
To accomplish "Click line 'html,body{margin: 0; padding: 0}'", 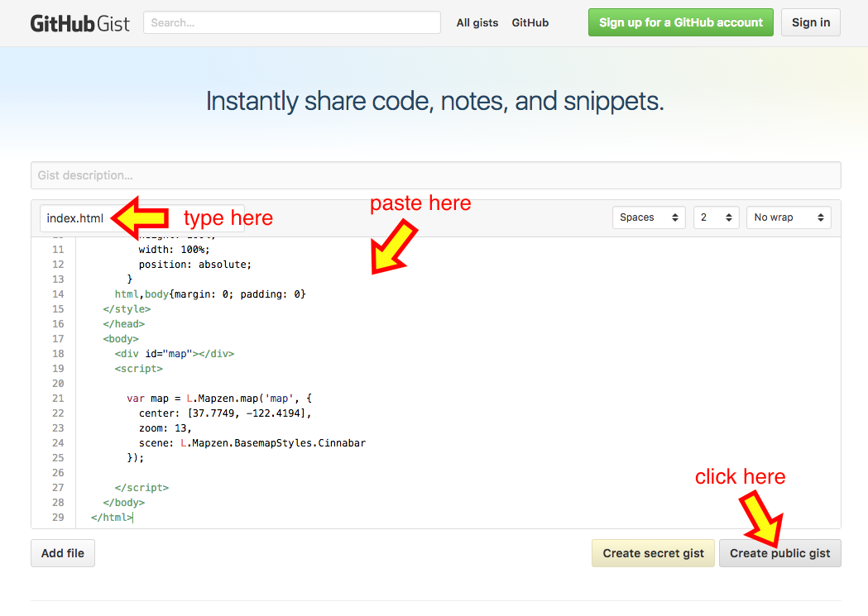I will [x=210, y=294].
